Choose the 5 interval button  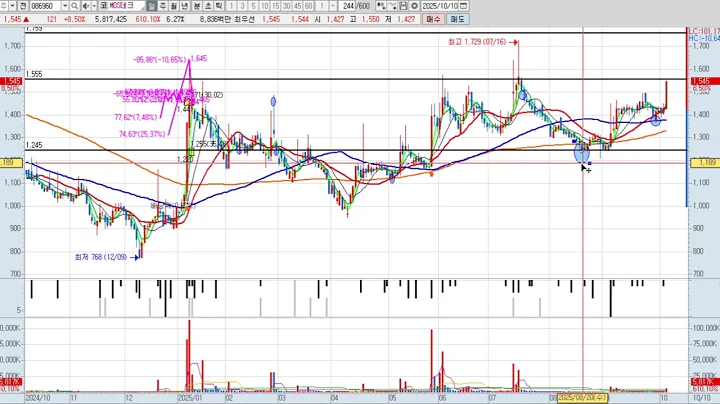pyautogui.click(x=253, y=6)
